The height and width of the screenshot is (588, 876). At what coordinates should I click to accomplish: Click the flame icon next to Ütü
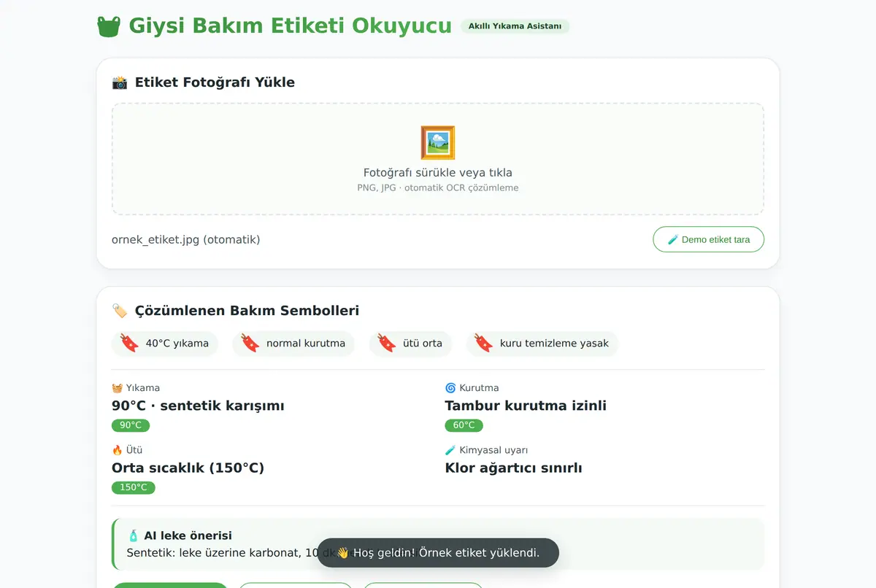point(117,450)
